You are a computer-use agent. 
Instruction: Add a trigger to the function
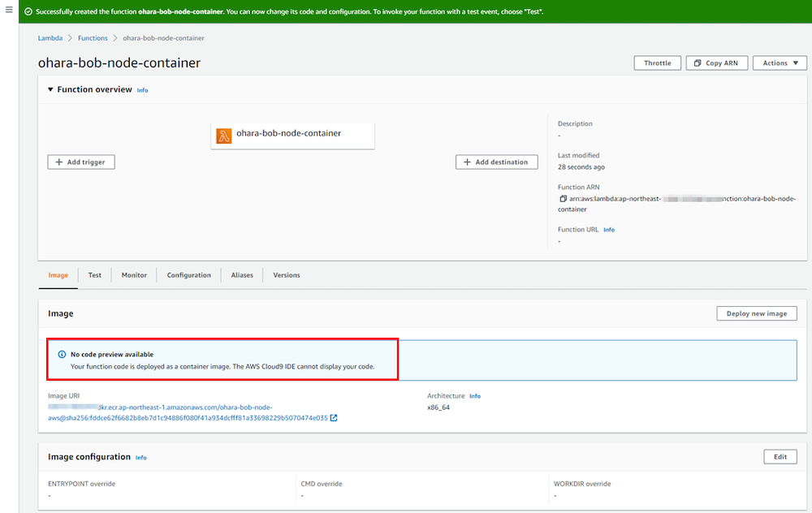[x=81, y=162]
